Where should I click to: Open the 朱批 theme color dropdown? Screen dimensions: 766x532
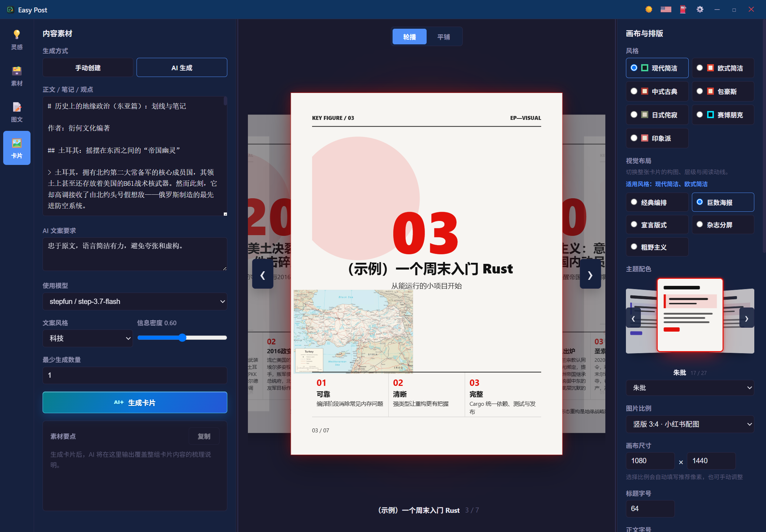click(690, 388)
